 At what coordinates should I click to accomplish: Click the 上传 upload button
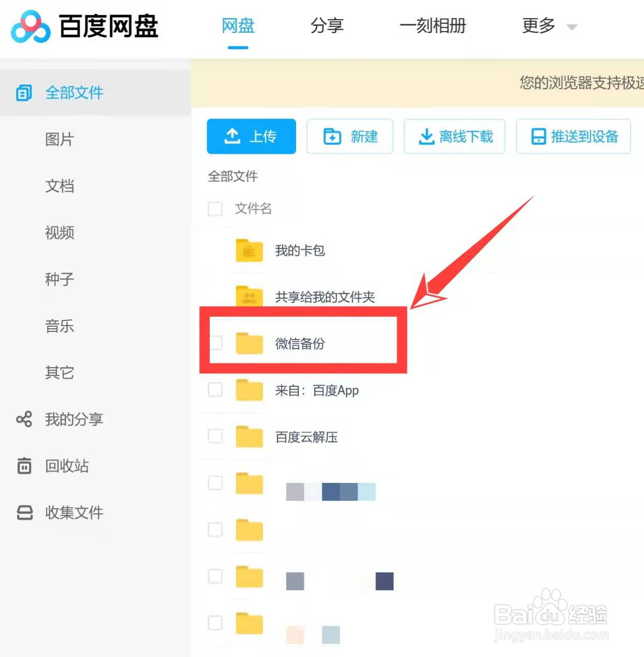point(251,137)
